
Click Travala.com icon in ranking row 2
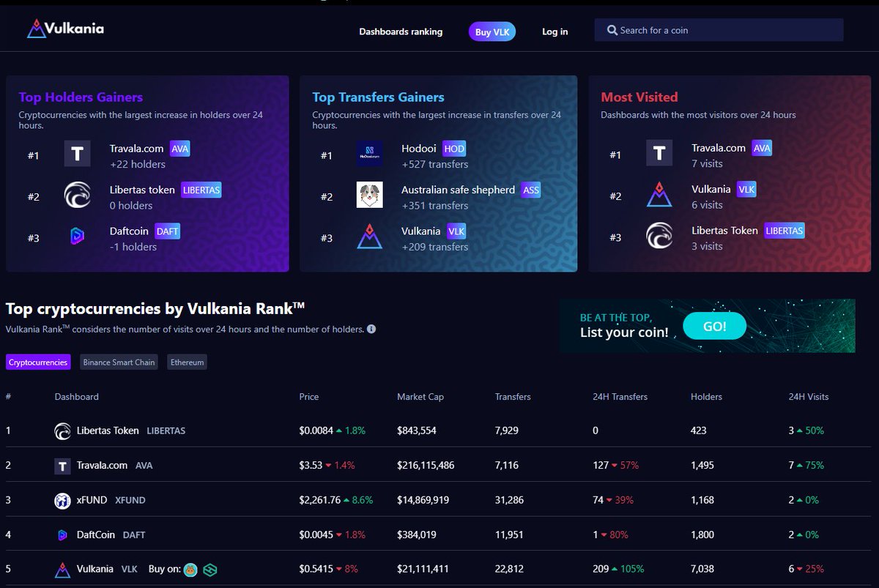pyautogui.click(x=62, y=466)
